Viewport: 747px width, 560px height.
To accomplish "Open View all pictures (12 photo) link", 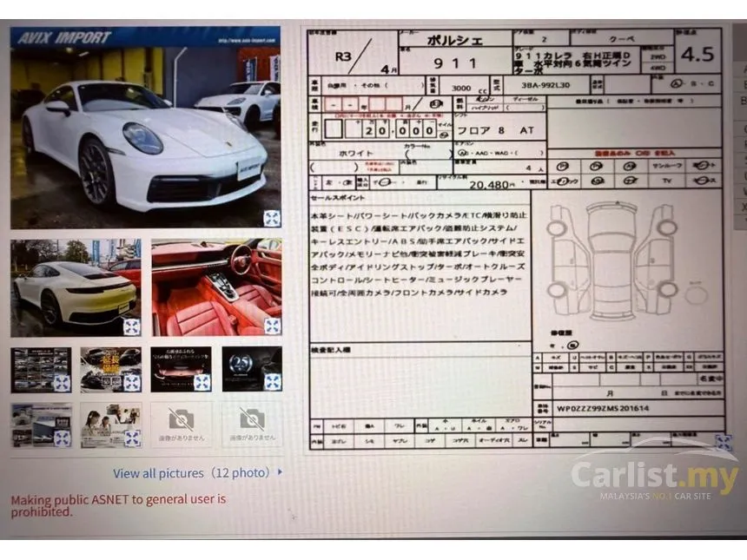I will point(191,473).
